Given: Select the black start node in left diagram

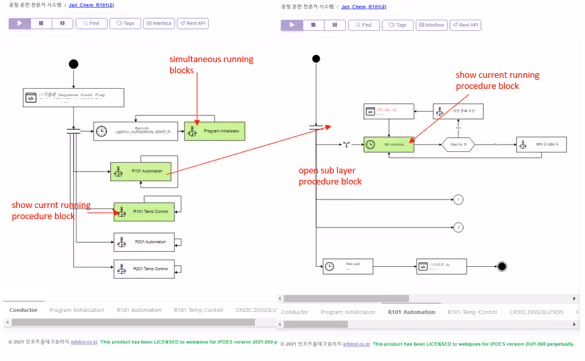Looking at the screenshot, I should 73,64.
